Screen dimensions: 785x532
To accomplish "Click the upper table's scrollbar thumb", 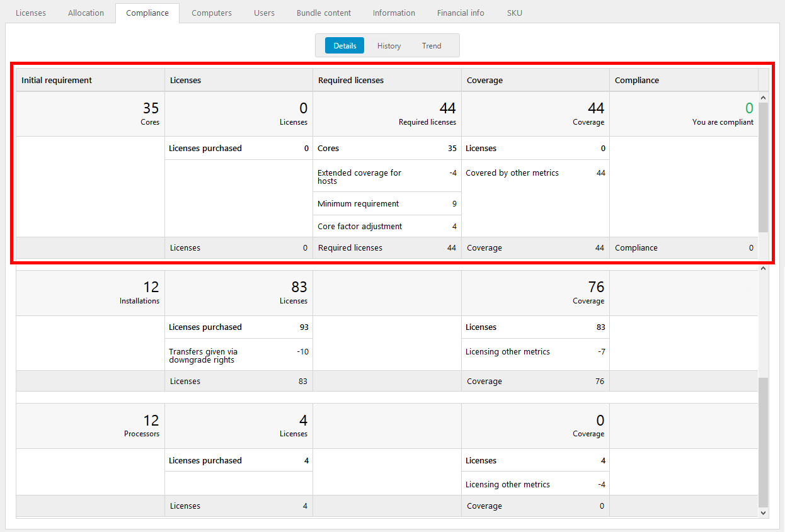I will click(764, 167).
